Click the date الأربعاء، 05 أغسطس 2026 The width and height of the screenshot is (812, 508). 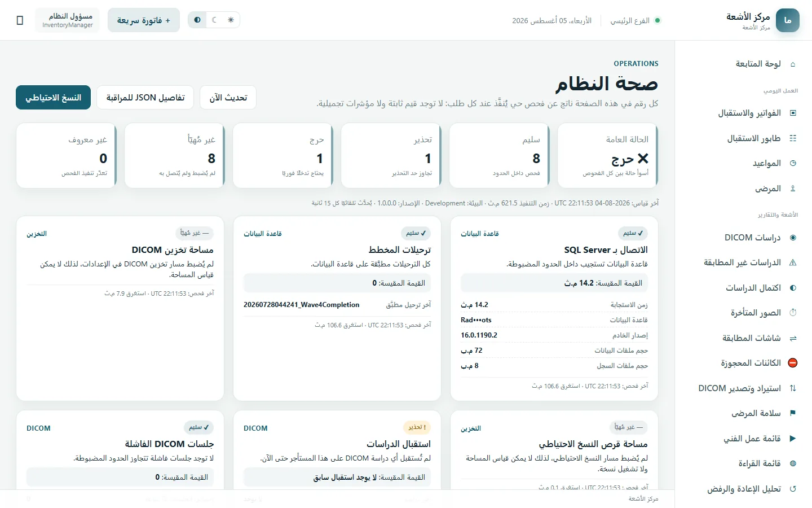click(551, 21)
